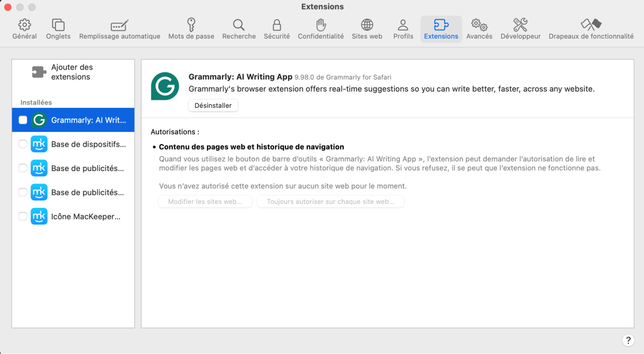644x354 pixels.
Task: Enable the Base de dispositifs checkbox
Action: click(23, 144)
